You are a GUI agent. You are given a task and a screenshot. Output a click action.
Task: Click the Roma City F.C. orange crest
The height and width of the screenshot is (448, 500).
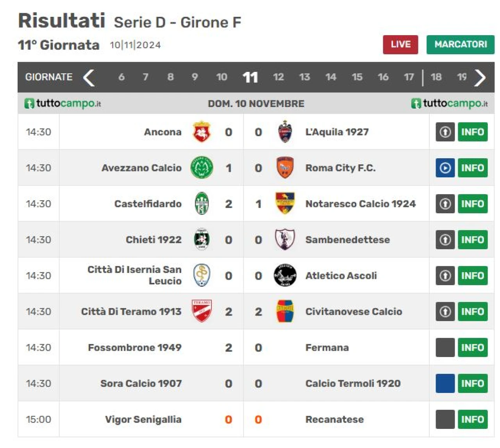click(x=285, y=168)
